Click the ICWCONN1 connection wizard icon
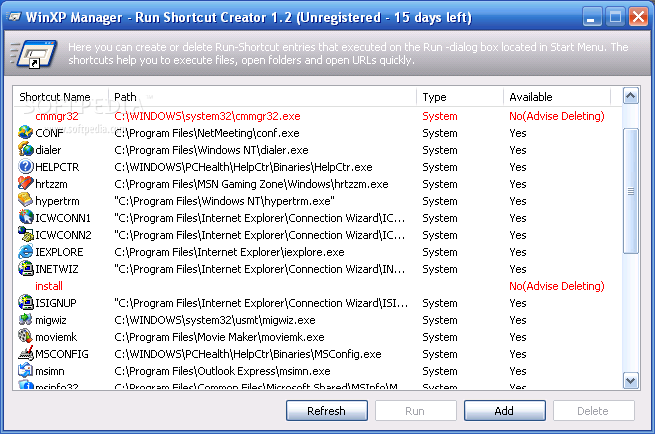 (25, 218)
